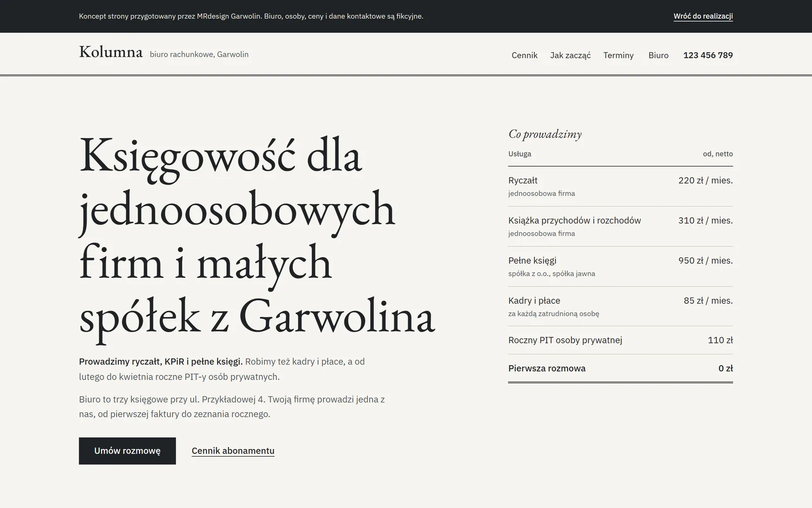Select the 'od, netto' column header
The width and height of the screenshot is (812, 508).
pos(718,154)
